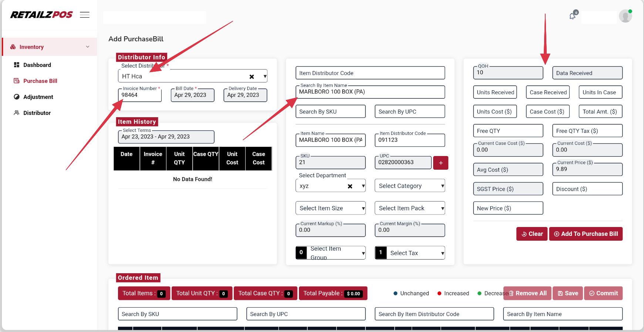Click the Commit button
The height and width of the screenshot is (332, 644).
[603, 293]
